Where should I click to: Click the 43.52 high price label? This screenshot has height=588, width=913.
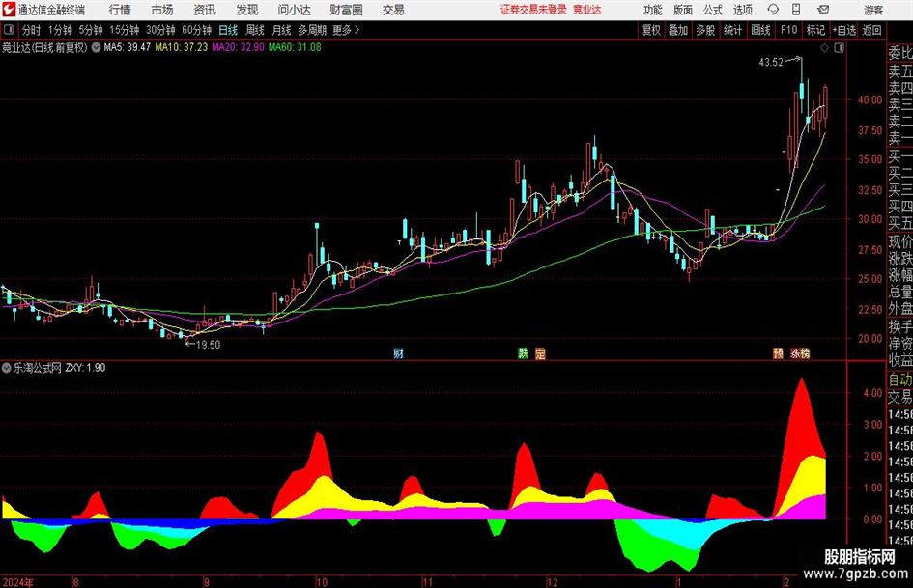(x=771, y=63)
